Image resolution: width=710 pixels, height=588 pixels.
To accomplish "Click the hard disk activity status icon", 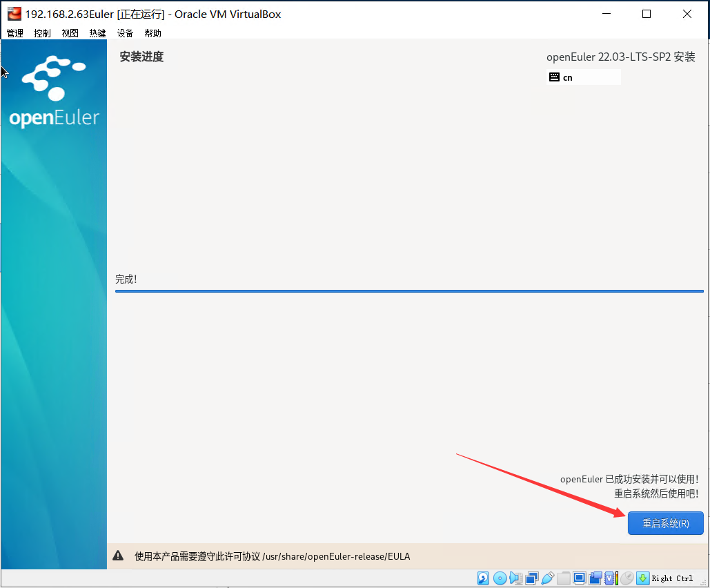I will [483, 578].
